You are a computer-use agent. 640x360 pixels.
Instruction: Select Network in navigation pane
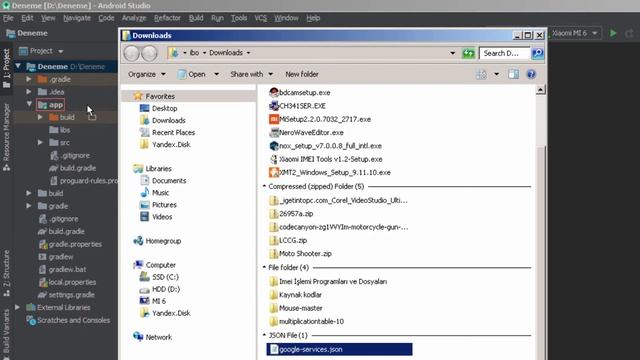[x=152, y=337]
